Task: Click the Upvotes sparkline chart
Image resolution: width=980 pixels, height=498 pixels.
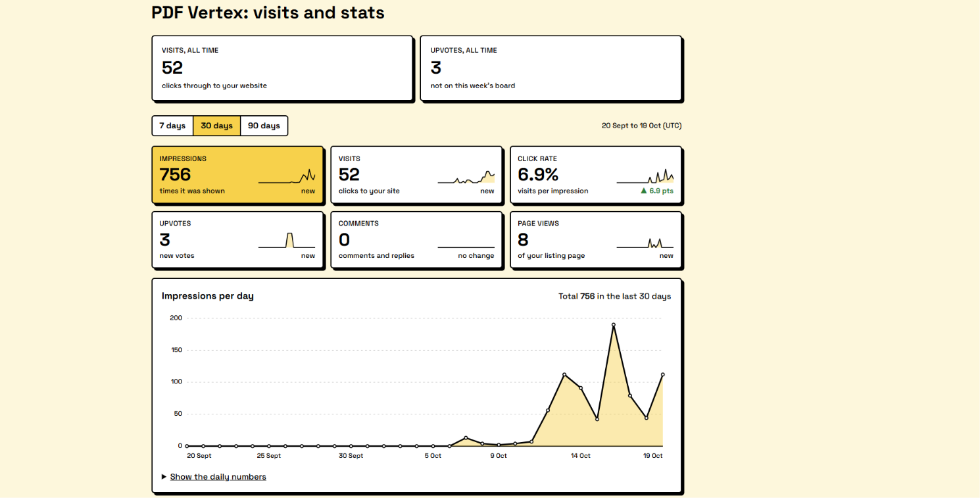Action: 287,240
